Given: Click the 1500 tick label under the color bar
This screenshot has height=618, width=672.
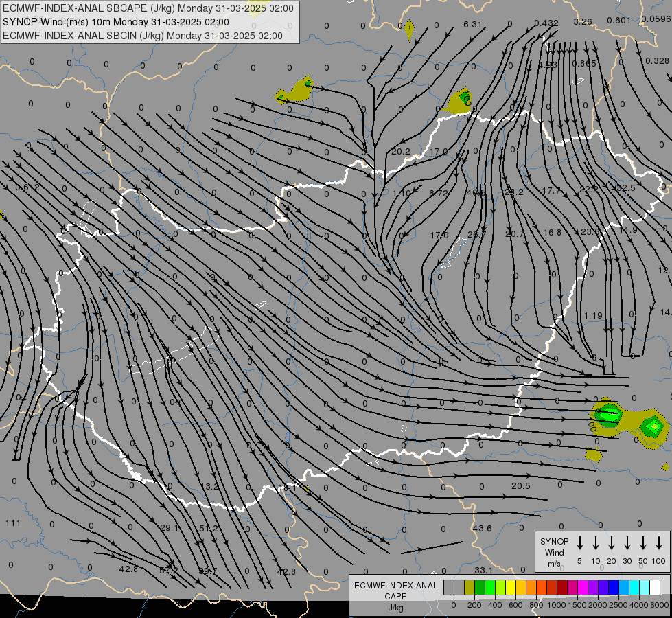Looking at the screenshot, I should click(x=577, y=605).
